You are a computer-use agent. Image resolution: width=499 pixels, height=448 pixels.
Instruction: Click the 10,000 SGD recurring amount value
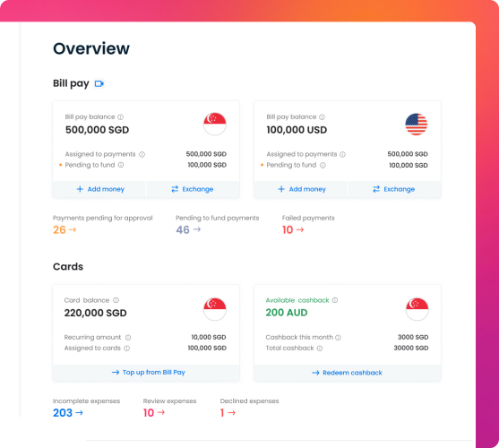(209, 337)
